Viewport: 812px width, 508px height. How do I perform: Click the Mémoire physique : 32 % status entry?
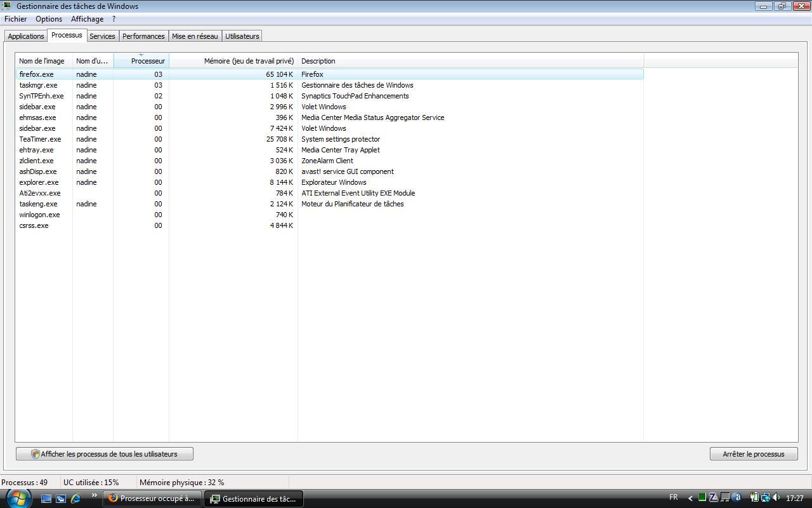pyautogui.click(x=182, y=483)
